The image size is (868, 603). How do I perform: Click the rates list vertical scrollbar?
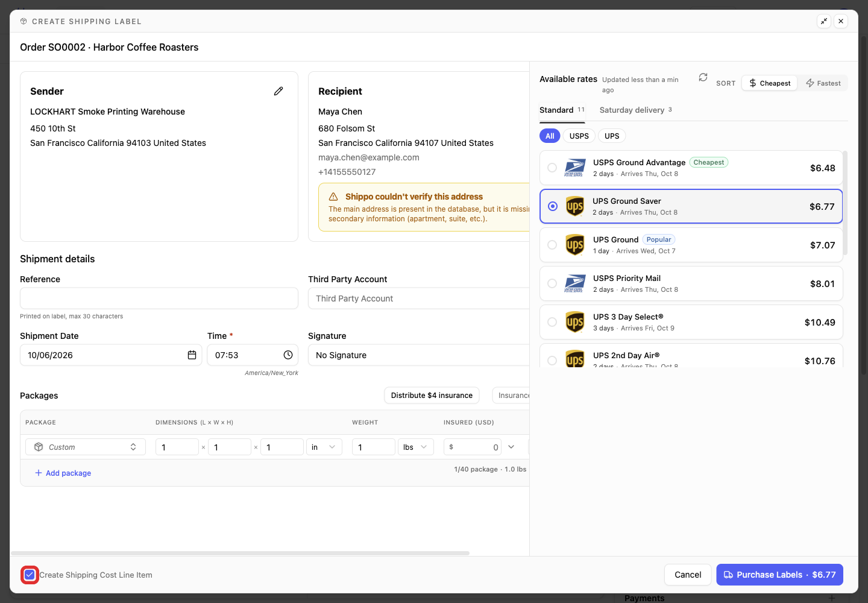point(845,203)
